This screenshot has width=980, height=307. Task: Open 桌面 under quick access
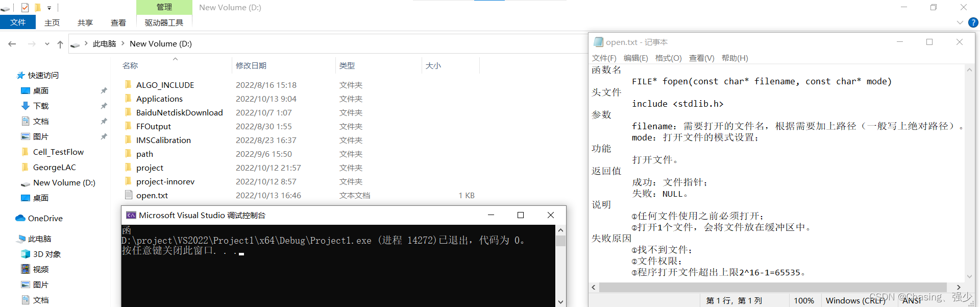point(41,90)
